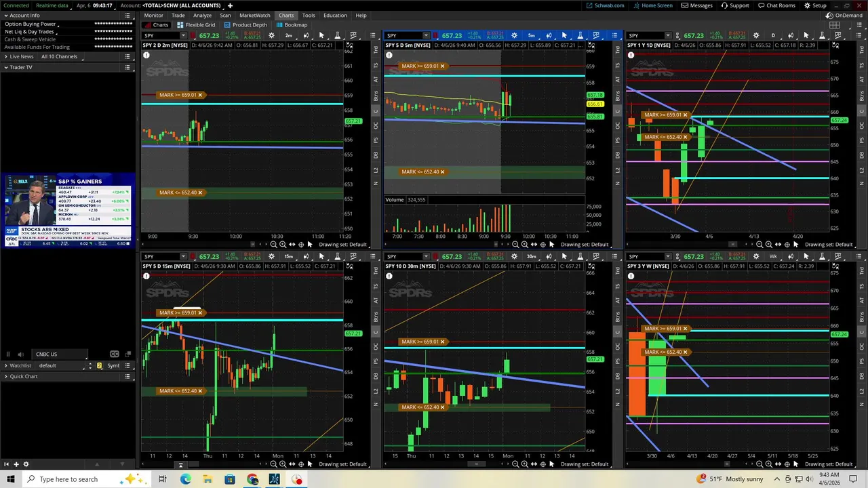Viewport: 868px width, 488px height.
Task: Switch to the Analyze tab
Action: [x=202, y=15]
